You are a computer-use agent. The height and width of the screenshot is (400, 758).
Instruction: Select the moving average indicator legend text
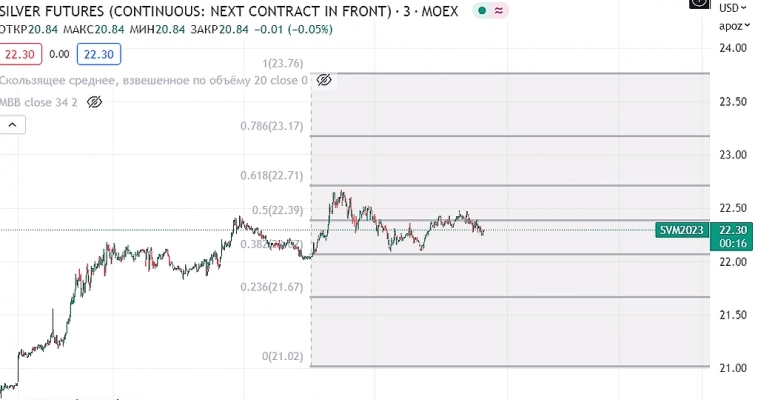150,80
